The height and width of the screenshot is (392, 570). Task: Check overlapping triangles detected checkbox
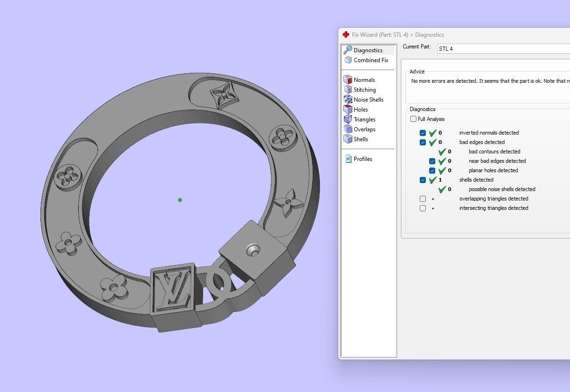423,199
